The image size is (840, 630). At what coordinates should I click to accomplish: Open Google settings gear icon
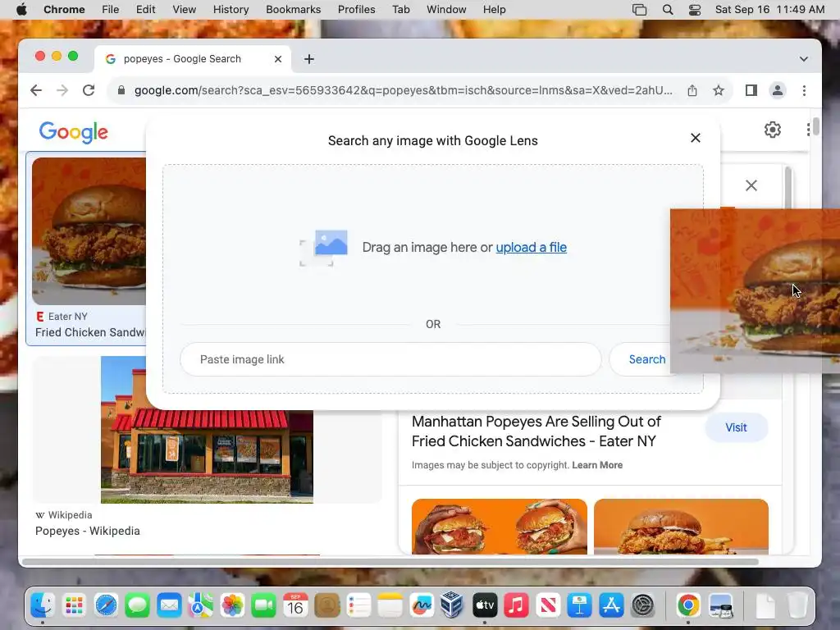coord(773,130)
